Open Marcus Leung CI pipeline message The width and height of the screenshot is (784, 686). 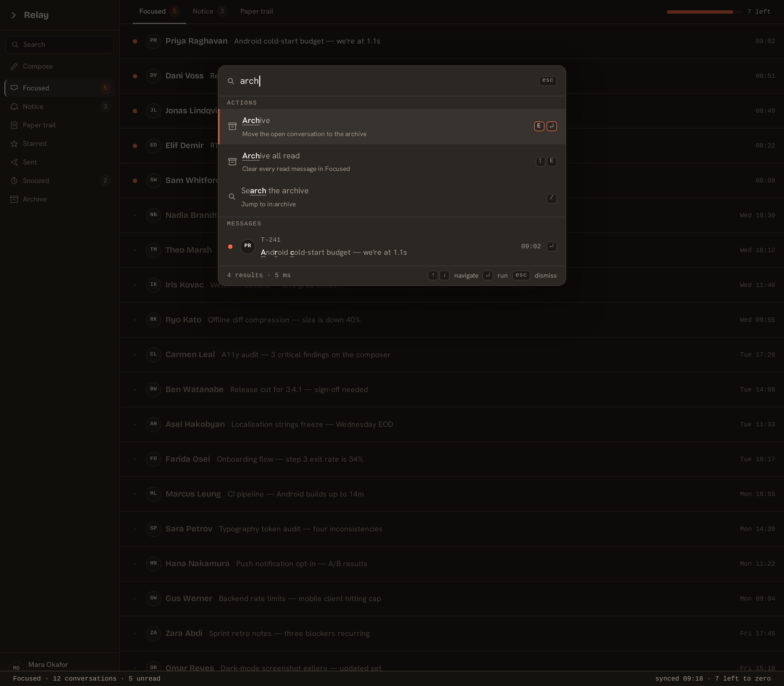(452, 494)
